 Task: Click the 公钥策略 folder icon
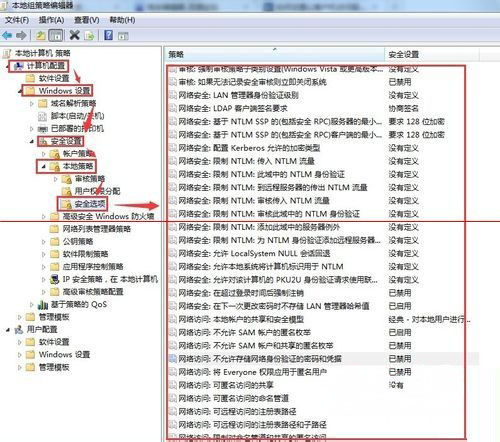click(x=54, y=241)
